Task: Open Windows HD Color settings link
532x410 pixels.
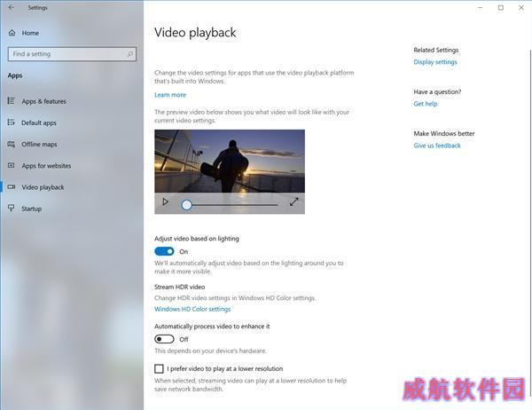Action: [192, 309]
